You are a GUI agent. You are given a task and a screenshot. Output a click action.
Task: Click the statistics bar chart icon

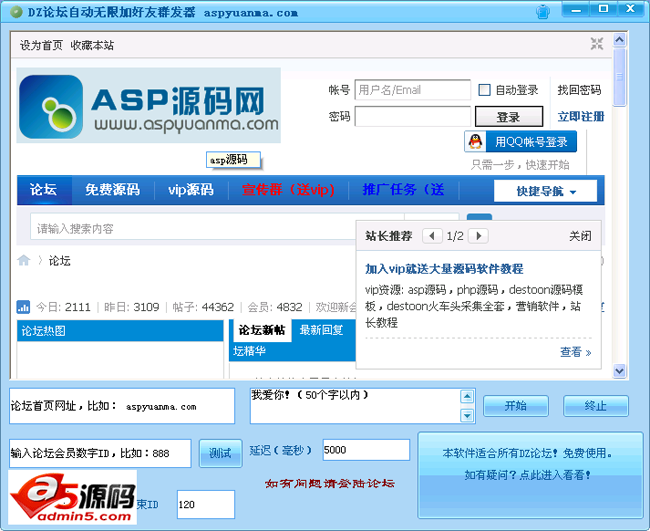[x=23, y=307]
